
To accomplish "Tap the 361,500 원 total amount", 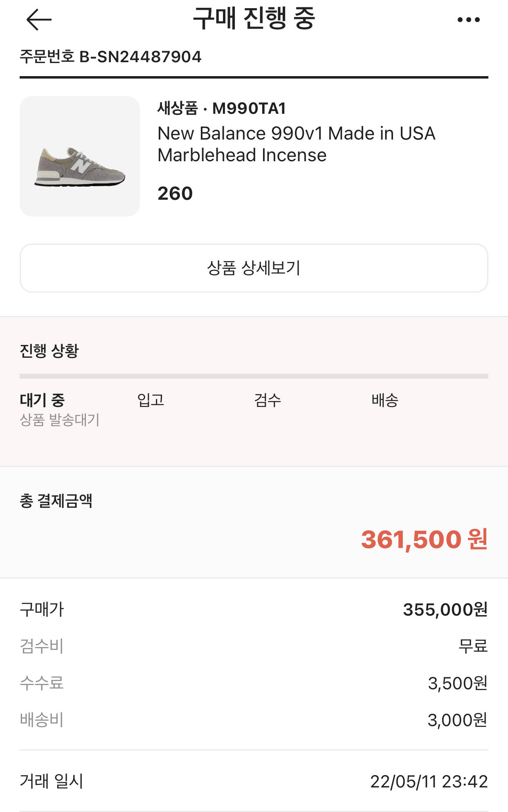I will tap(424, 539).
